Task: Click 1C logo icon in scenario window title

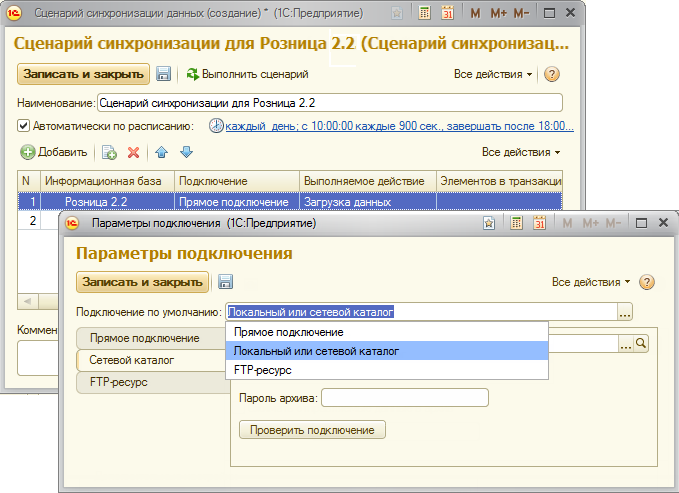Action: (x=14, y=13)
